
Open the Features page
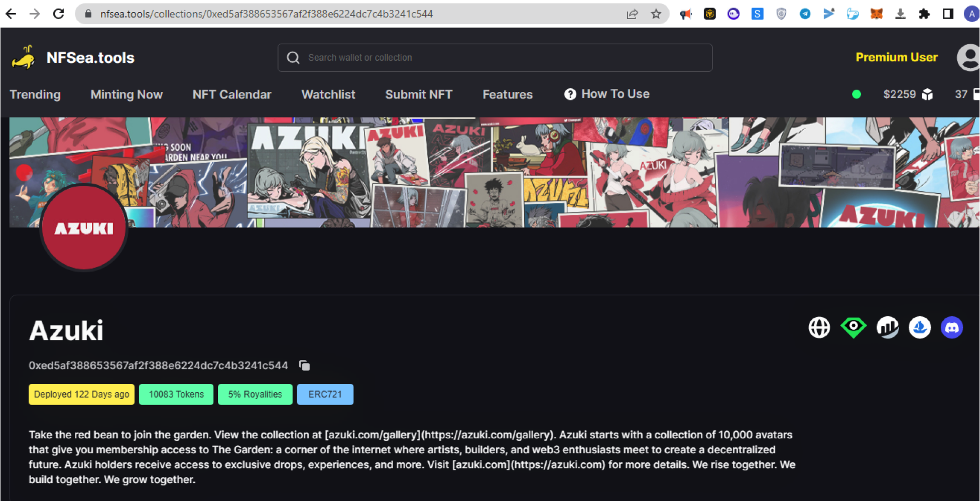pos(508,94)
